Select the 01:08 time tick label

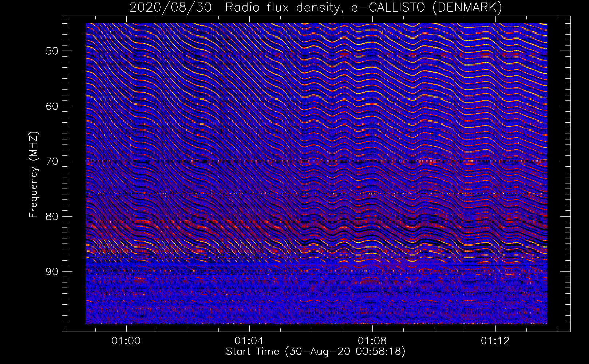tap(372, 341)
